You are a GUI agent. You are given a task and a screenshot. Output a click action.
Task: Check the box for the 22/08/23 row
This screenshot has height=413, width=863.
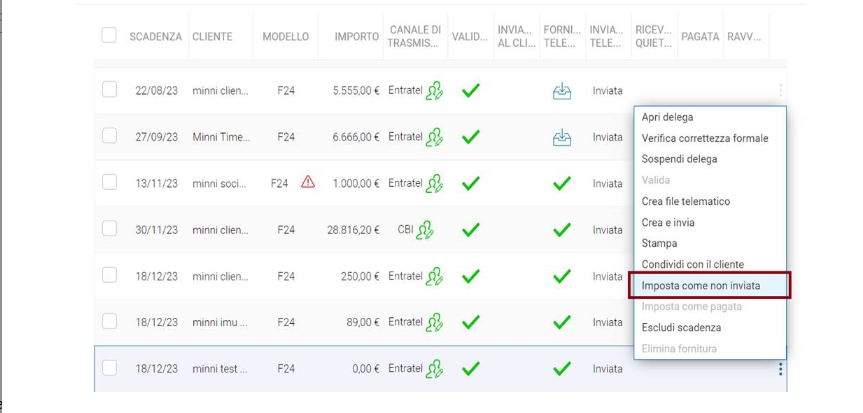[110, 89]
